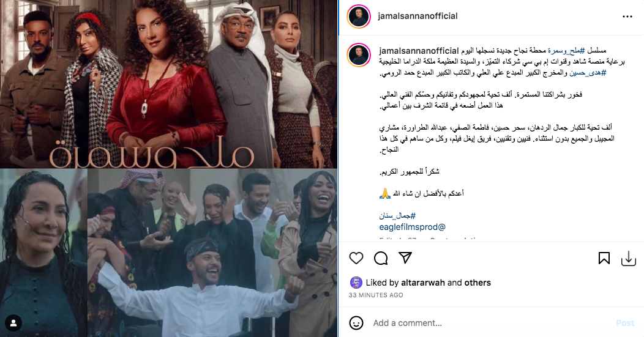
Task: Open the three-dot more options menu
Action: click(627, 17)
